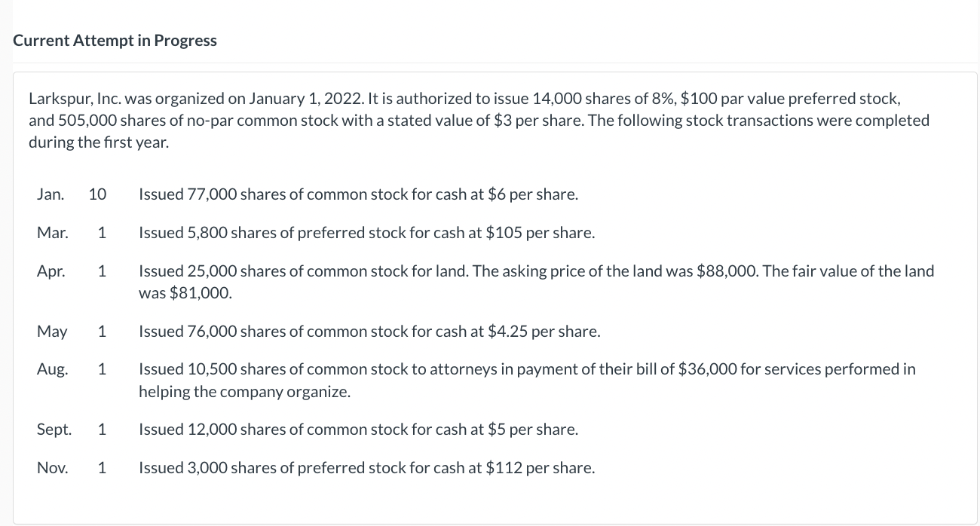This screenshot has width=980, height=526.
Task: Click the 77,000 shares common stock transaction
Action: tap(359, 194)
